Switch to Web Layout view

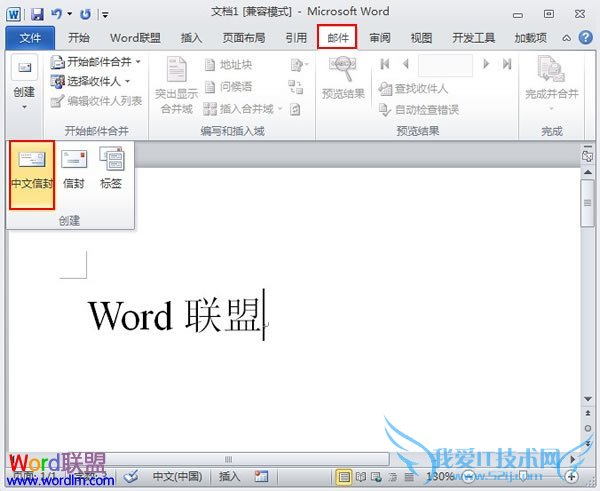click(377, 477)
